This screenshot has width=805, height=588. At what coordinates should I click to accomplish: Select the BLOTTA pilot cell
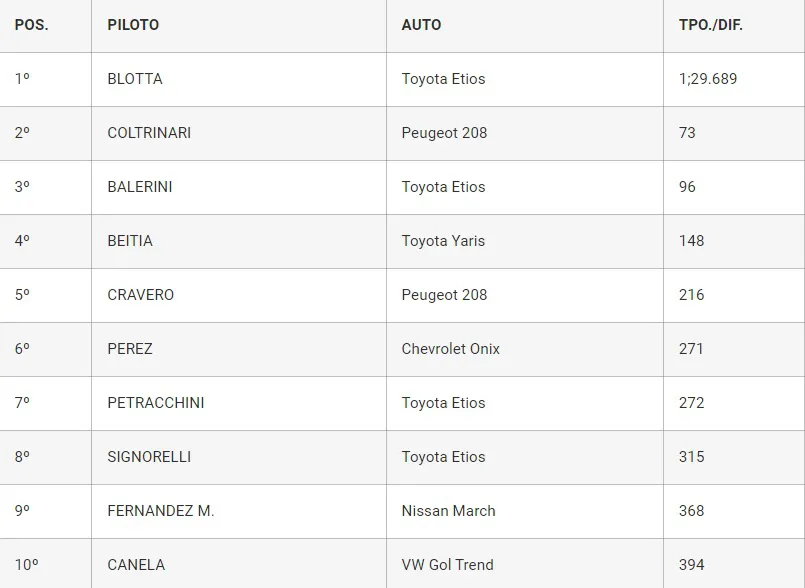pos(135,79)
